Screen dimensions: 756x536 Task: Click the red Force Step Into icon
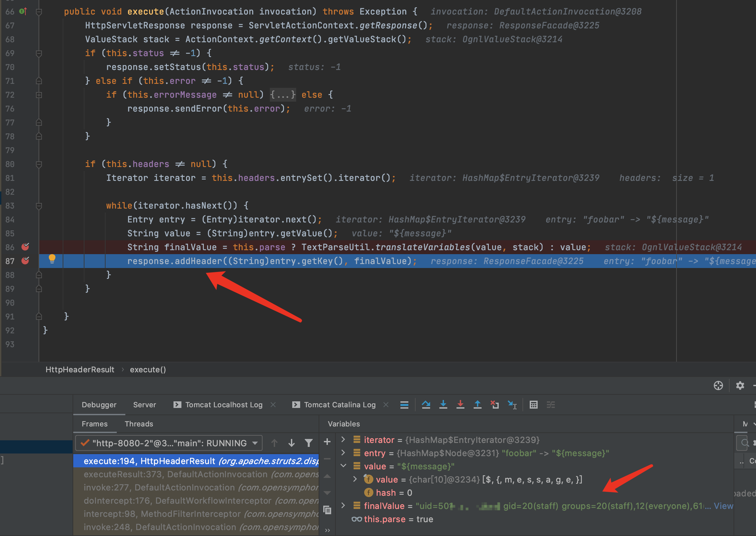pos(460,405)
